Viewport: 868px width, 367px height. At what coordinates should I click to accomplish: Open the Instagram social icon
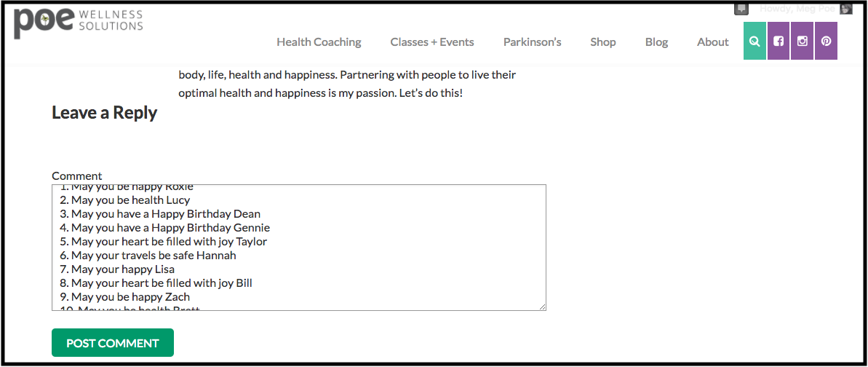coord(802,41)
